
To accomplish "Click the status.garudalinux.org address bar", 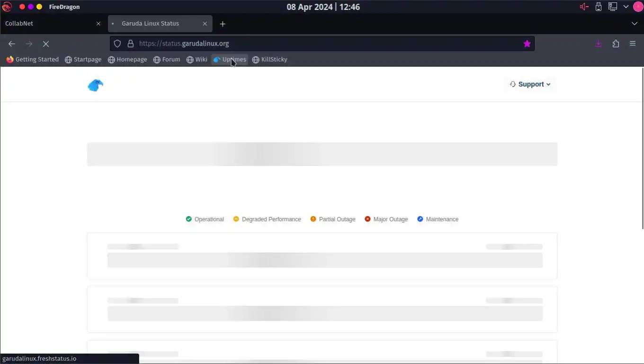I will tap(322, 44).
